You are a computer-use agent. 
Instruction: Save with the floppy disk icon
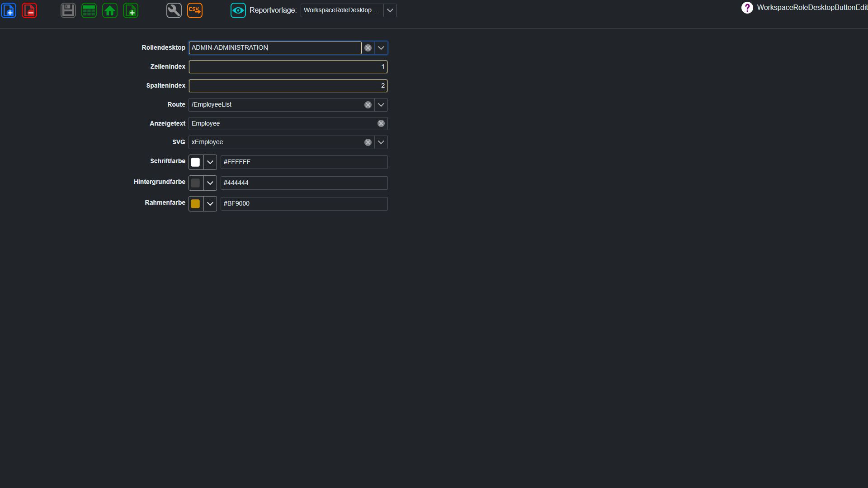click(x=68, y=10)
